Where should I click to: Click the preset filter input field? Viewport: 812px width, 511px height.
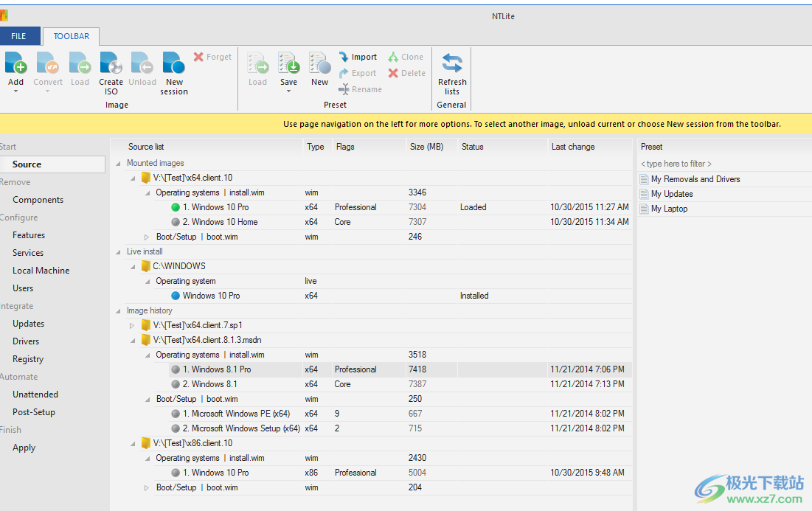(725, 164)
